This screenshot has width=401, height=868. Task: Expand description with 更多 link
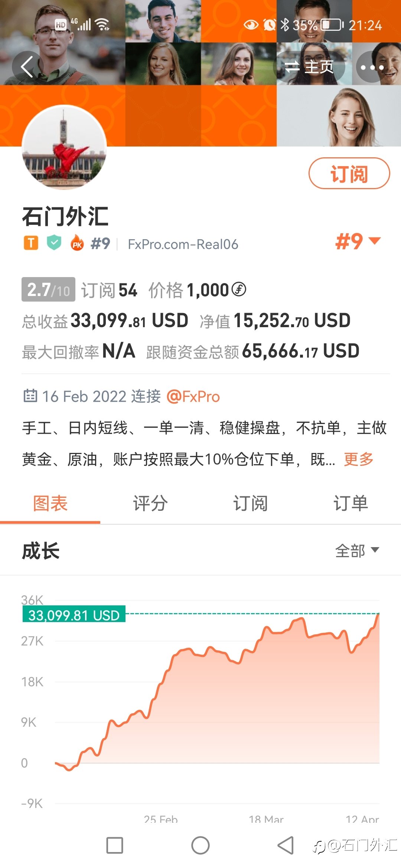click(359, 459)
